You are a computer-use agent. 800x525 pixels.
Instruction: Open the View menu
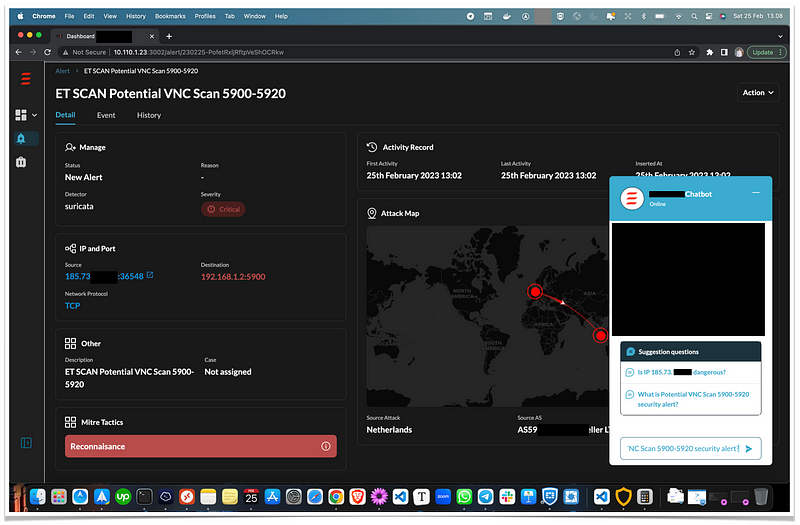(x=110, y=16)
